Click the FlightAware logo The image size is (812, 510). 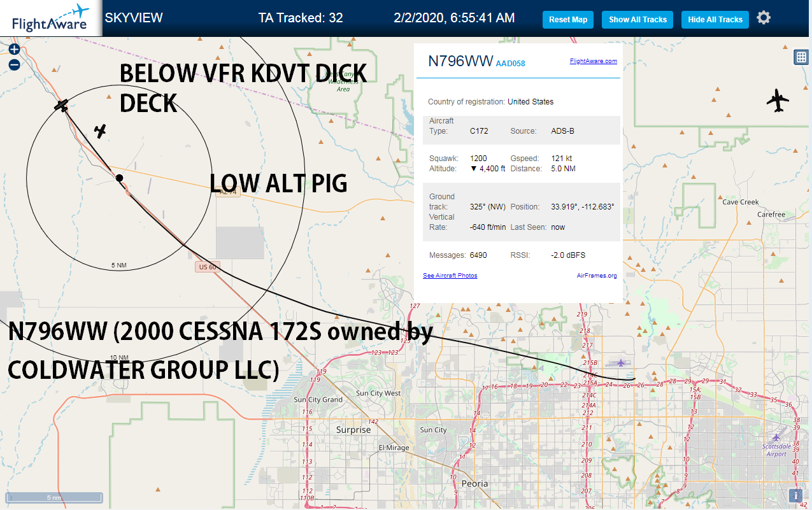point(50,18)
